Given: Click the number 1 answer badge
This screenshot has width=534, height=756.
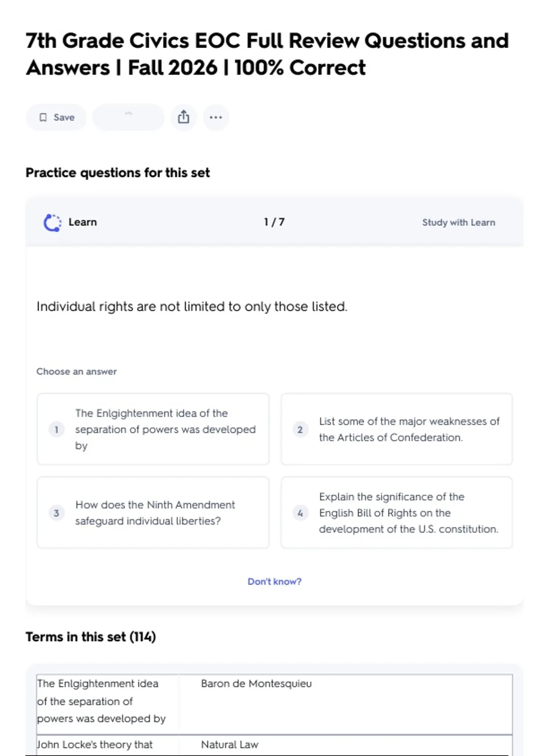Looking at the screenshot, I should point(57,430).
